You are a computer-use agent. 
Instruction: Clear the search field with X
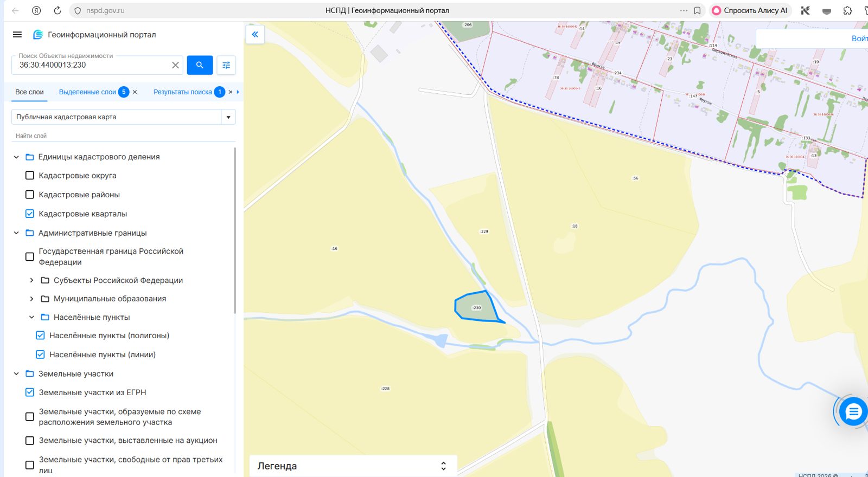coord(175,65)
